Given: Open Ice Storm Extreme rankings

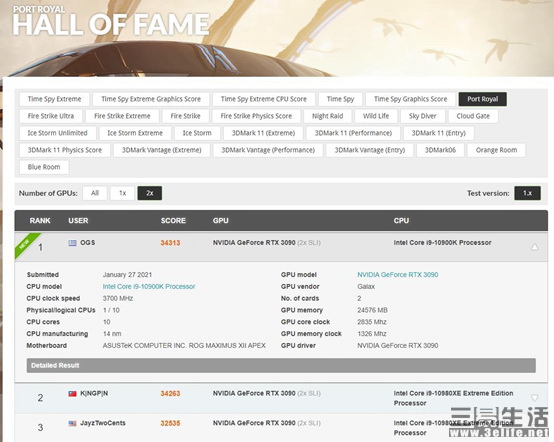Looking at the screenshot, I should [135, 133].
